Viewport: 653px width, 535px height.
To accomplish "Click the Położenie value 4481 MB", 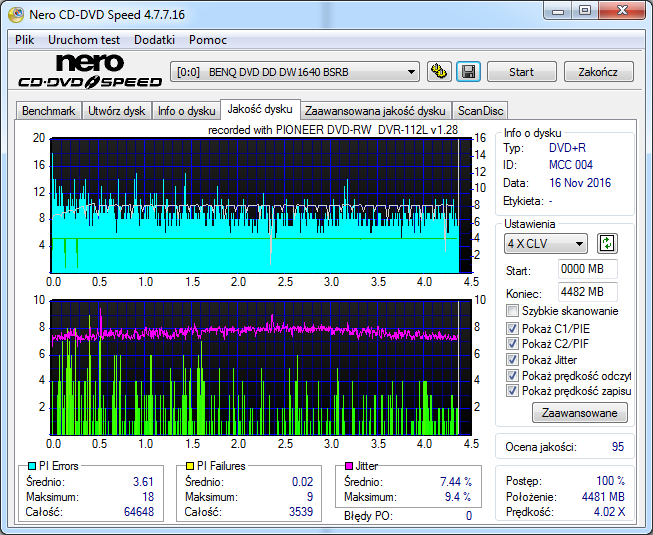I will pos(603,497).
